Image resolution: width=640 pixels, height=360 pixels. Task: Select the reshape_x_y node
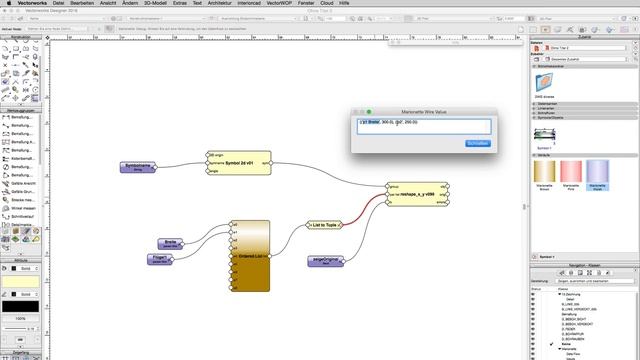(417, 194)
